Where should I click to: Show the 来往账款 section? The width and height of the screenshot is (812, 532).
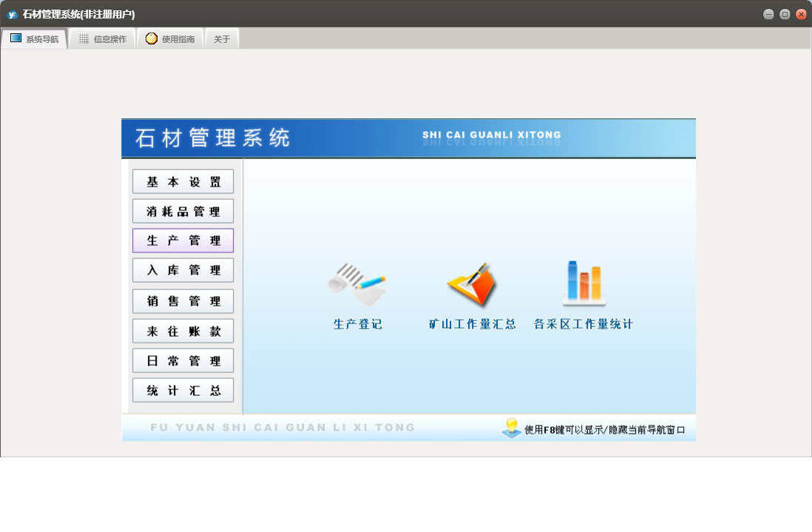[183, 331]
